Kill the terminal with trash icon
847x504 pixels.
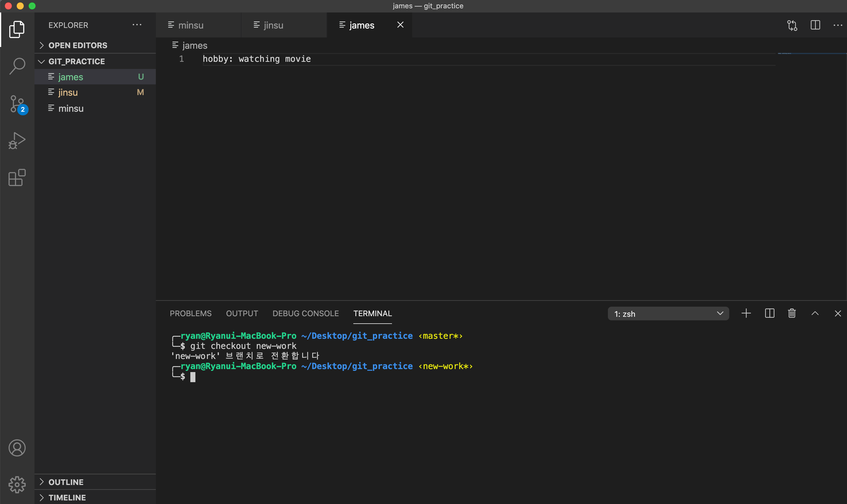tap(792, 313)
